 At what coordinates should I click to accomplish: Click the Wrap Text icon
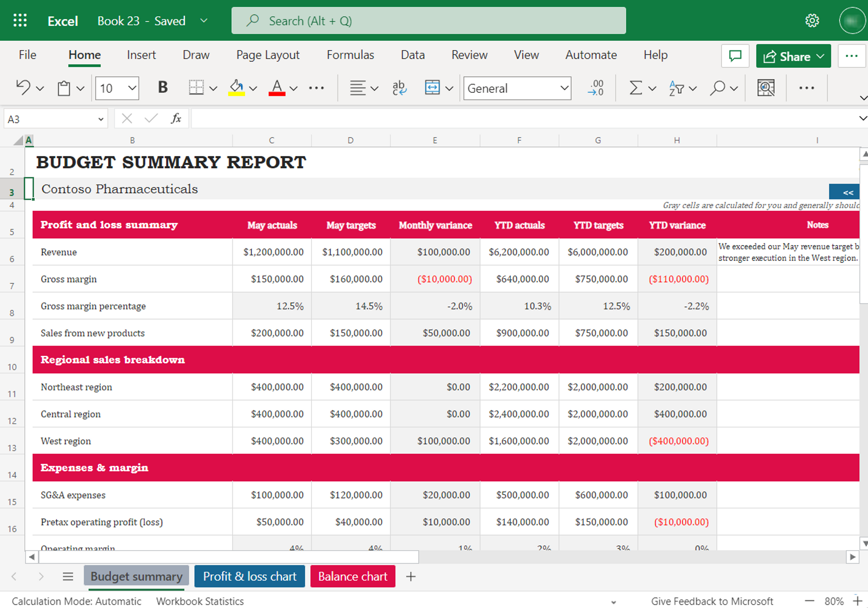[399, 88]
